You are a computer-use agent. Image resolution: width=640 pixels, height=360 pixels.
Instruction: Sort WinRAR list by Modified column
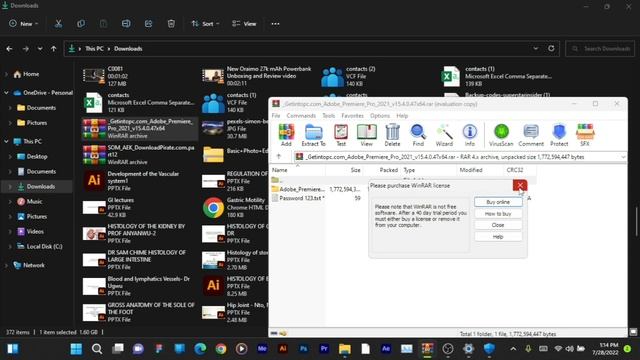pyautogui.click(x=471, y=170)
